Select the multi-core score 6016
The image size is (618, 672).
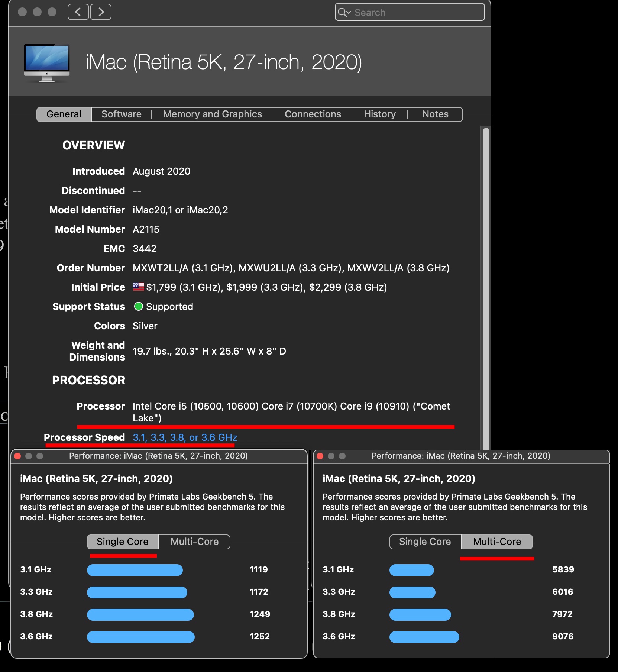pyautogui.click(x=563, y=592)
